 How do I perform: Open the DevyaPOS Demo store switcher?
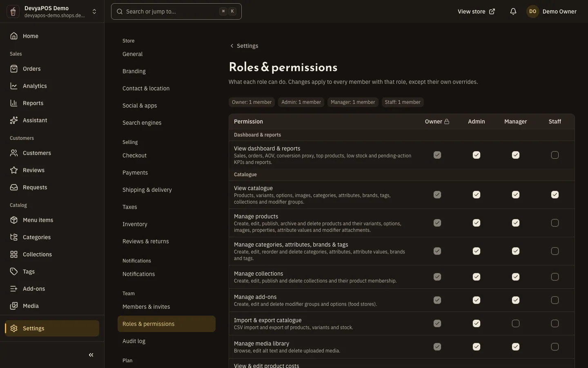(52, 11)
